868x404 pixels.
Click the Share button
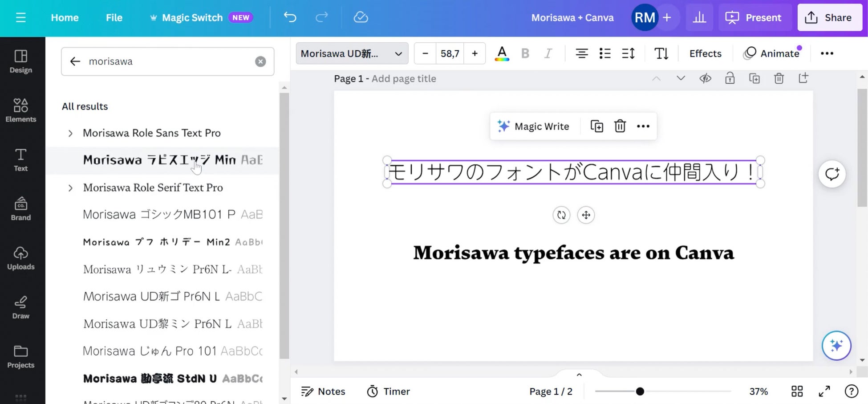point(829,17)
